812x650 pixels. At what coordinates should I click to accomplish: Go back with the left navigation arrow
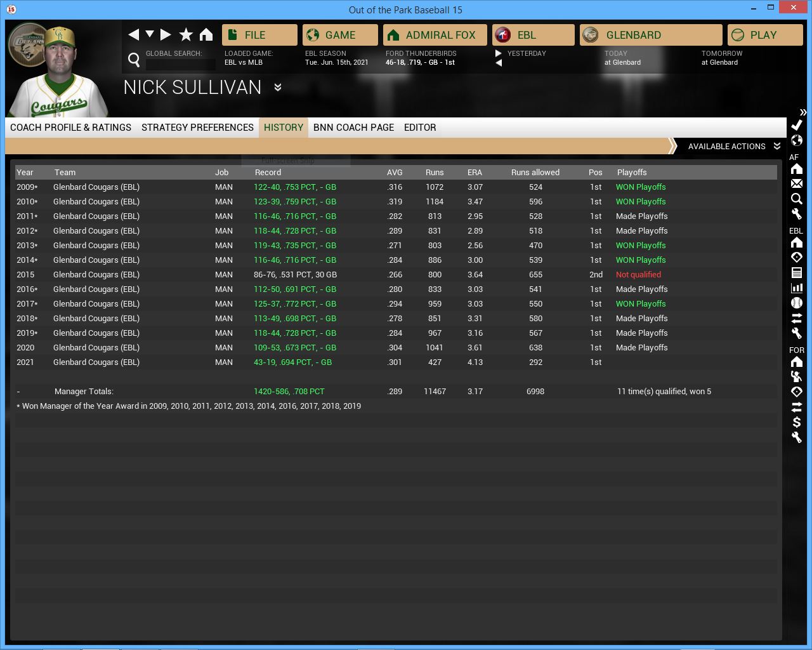(x=133, y=34)
